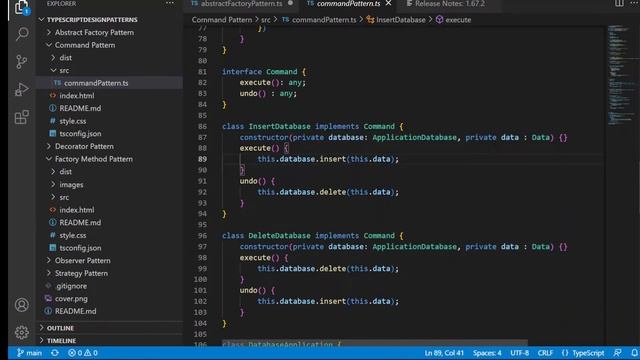Screen dimensions: 640x360
Task: Click the feedback icon in status bar
Action: pos(618,353)
